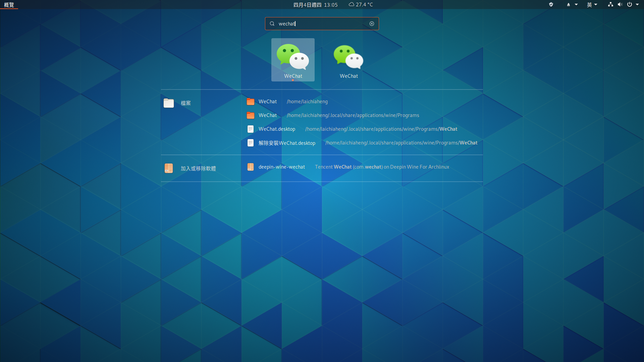
Task: Expand the system menu arrow
Action: pyautogui.click(x=637, y=5)
